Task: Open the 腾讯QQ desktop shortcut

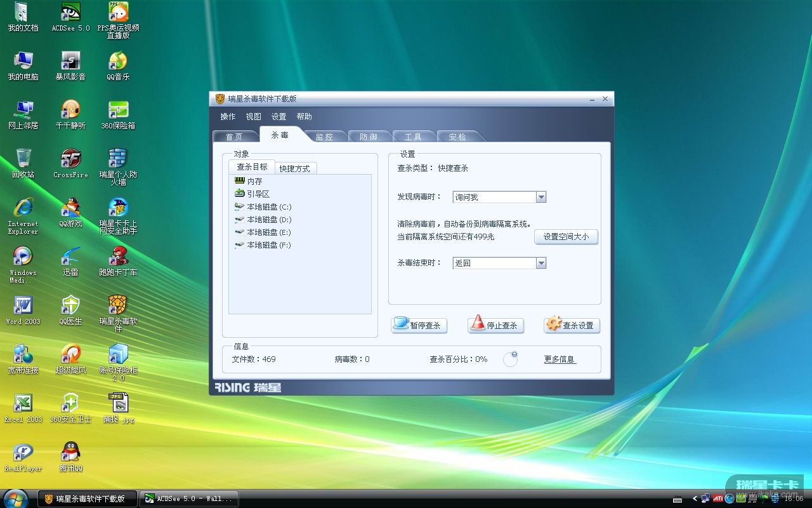Action: coord(70,457)
